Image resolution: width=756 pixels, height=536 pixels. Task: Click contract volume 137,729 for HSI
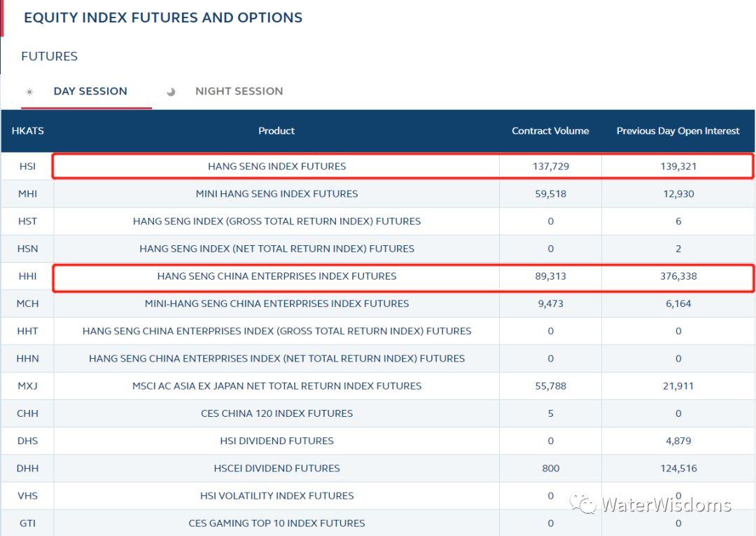[551, 167]
